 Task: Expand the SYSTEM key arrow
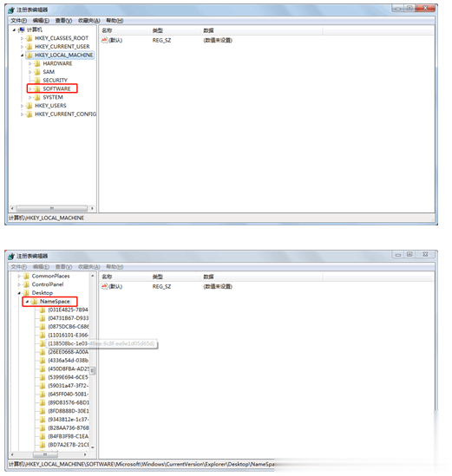click(x=29, y=97)
